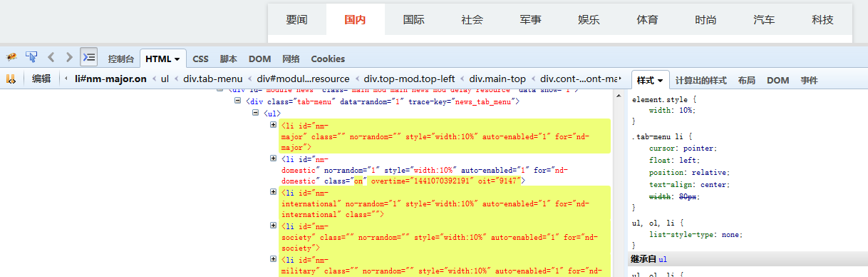The height and width of the screenshot is (277, 868).
Task: Open the 样式 style side tab dropdown
Action: 651,80
